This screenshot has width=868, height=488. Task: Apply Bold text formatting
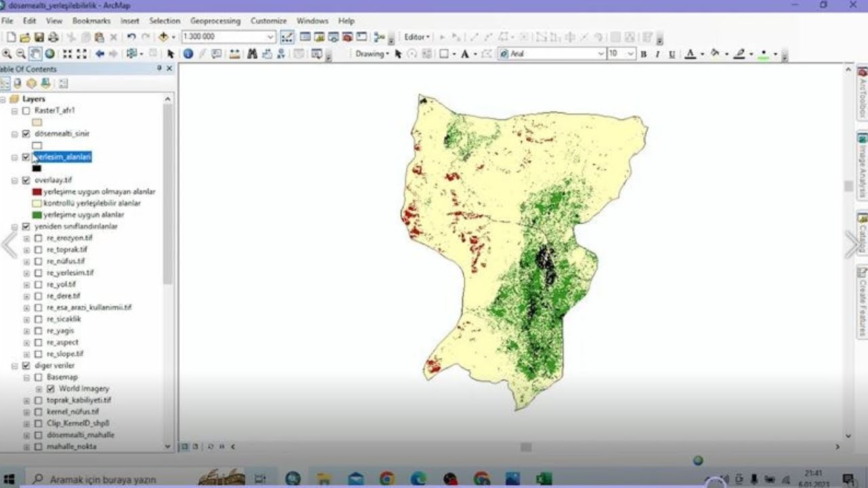click(644, 54)
